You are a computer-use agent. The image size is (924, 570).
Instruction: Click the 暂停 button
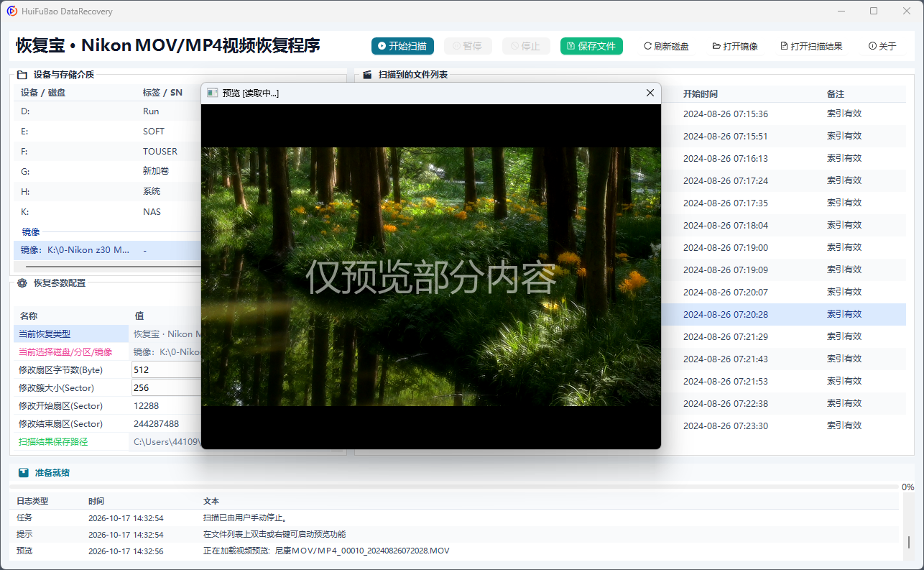pos(467,46)
